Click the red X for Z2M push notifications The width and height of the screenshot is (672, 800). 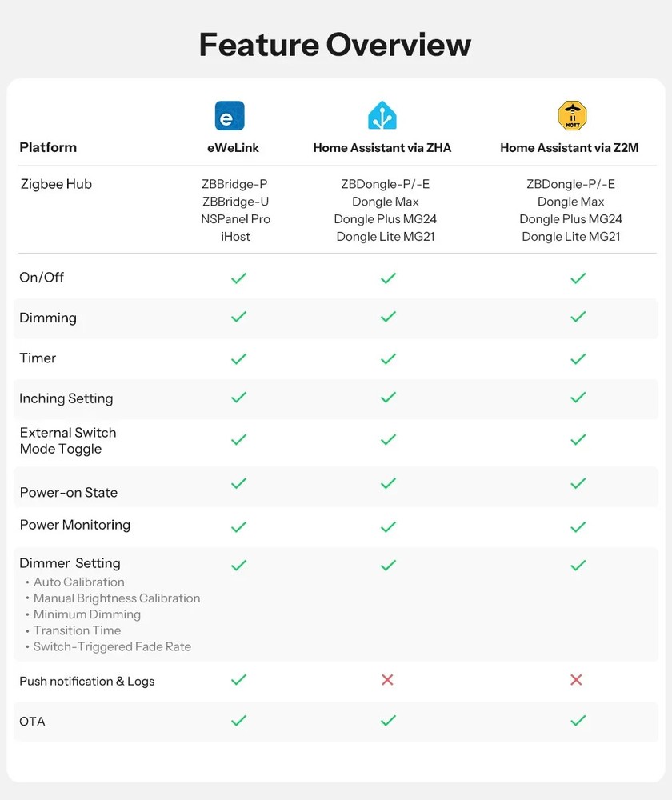point(576,680)
